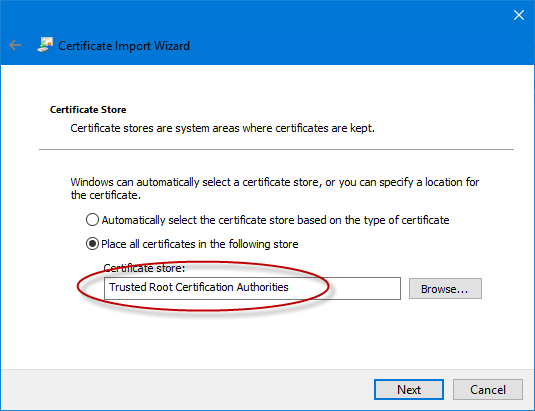Go back using the title bar arrow
The image size is (535, 411).
(15, 45)
